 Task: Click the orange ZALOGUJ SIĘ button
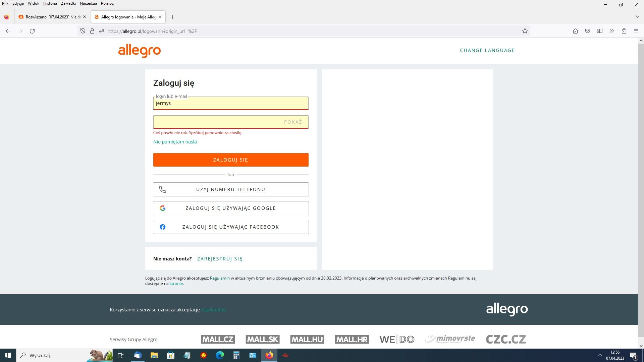231,160
